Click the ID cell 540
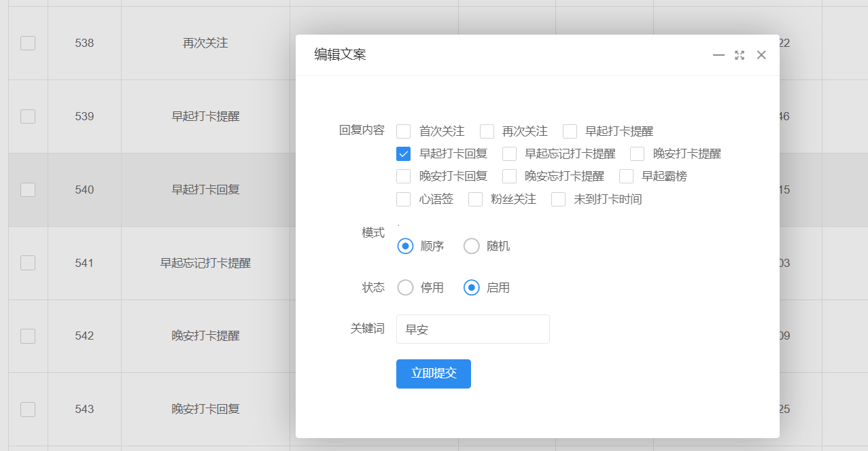The width and height of the screenshot is (868, 451). point(84,190)
